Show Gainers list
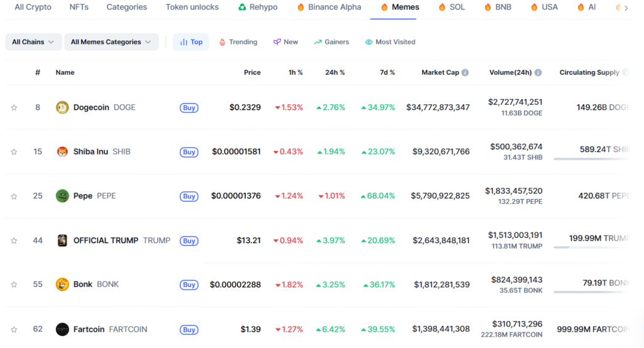644x348 pixels. 331,42
